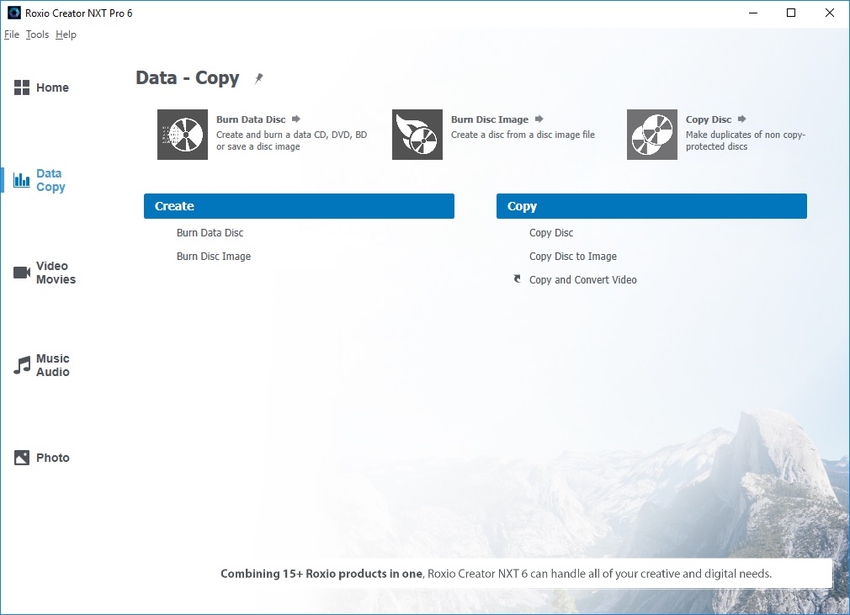
Task: Open Copy and Convert Video link
Action: [x=583, y=280]
